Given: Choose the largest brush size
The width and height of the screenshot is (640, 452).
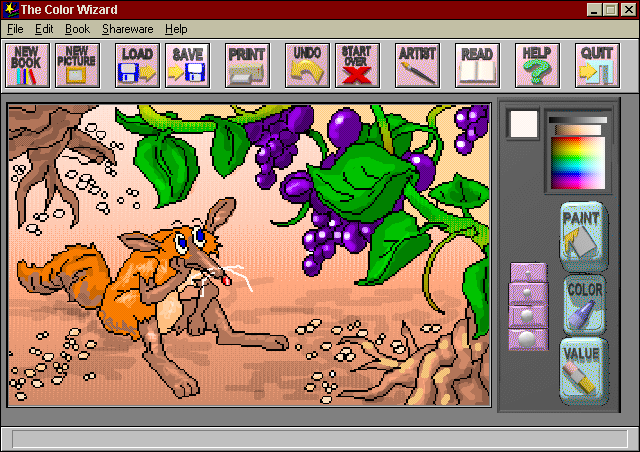Looking at the screenshot, I should [528, 339].
